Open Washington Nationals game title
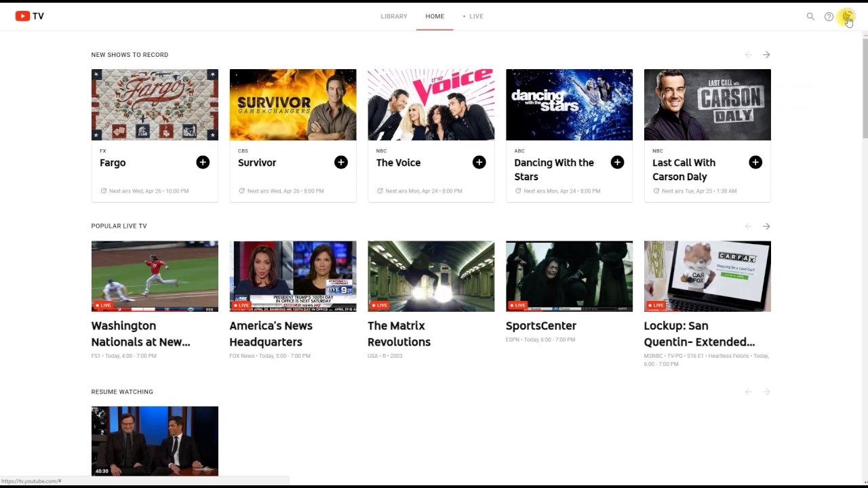This screenshot has width=868, height=488. [140, 333]
